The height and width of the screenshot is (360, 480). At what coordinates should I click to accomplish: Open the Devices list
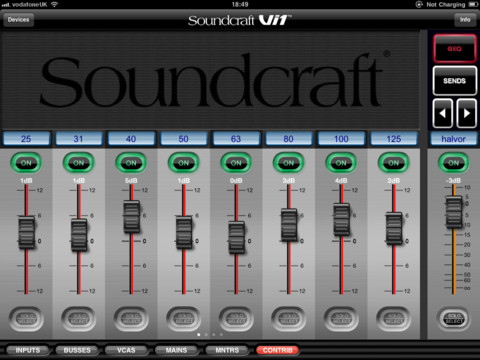tap(19, 20)
